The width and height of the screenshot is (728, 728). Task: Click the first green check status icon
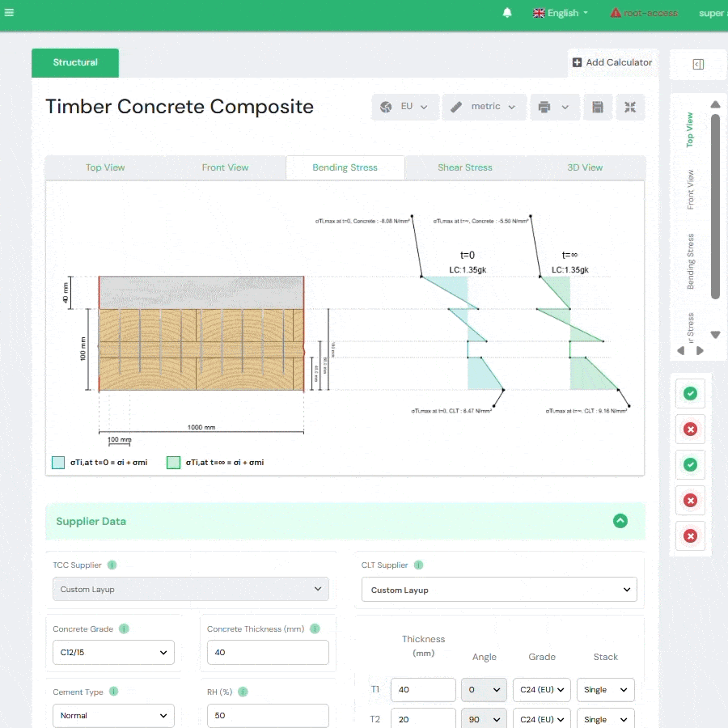tap(690, 394)
